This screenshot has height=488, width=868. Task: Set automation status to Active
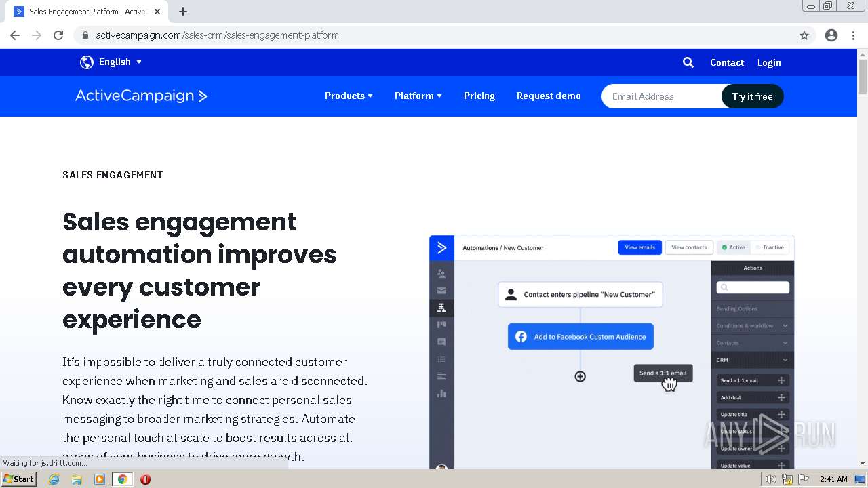[733, 247]
